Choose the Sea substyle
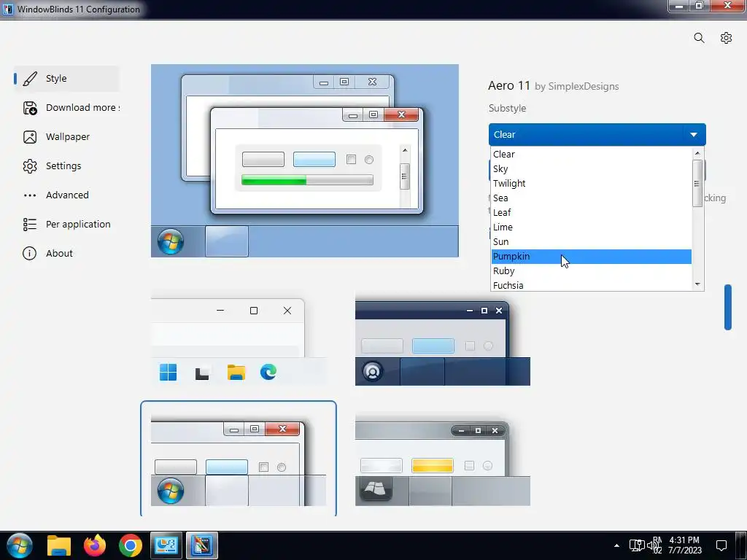The image size is (747, 560). pos(591,198)
